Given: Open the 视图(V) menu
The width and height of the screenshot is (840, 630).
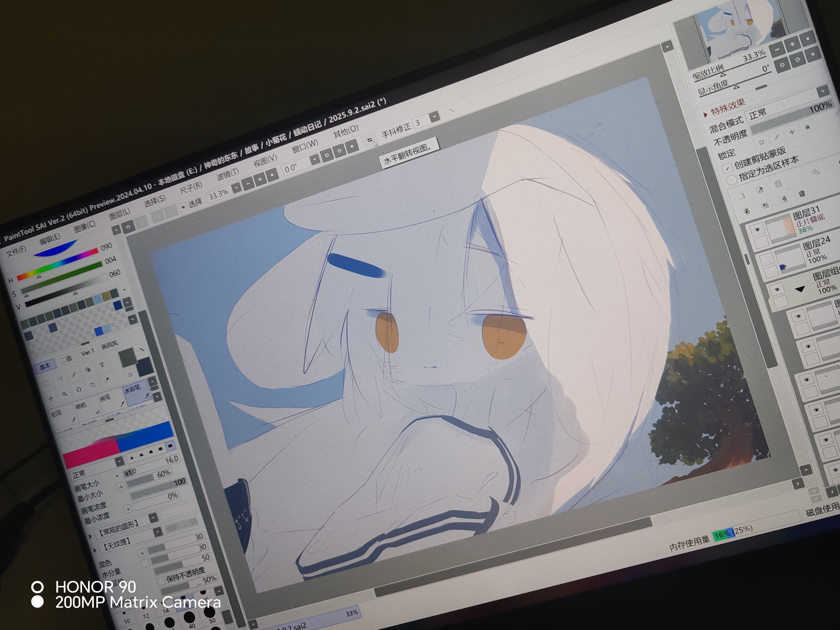Looking at the screenshot, I should point(265,161).
